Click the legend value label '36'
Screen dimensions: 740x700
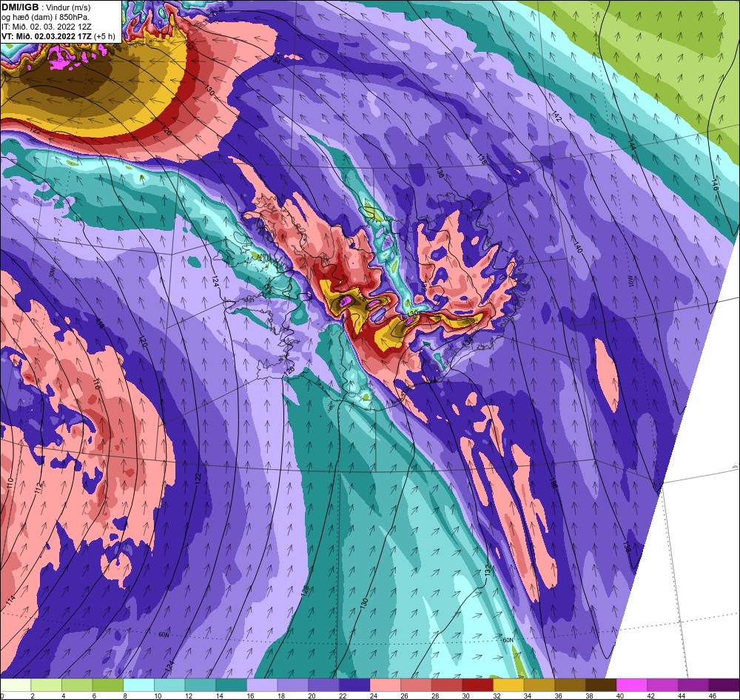pyautogui.click(x=558, y=696)
